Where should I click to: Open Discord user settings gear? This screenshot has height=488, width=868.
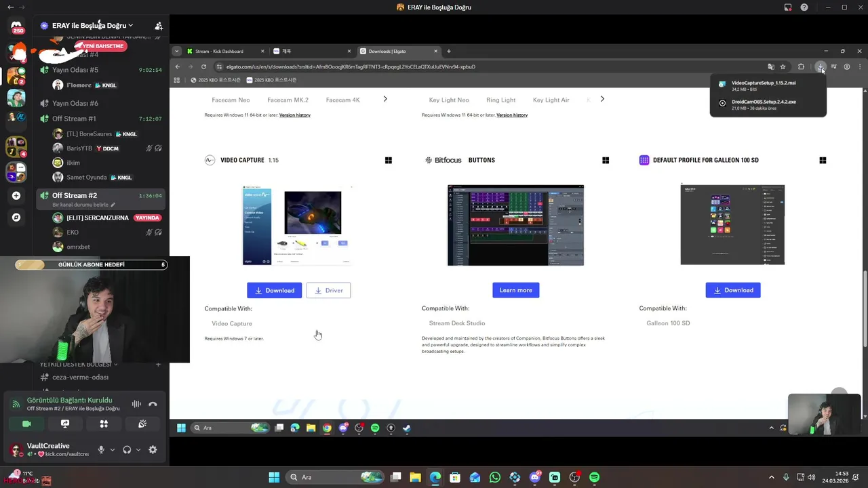coord(153,449)
